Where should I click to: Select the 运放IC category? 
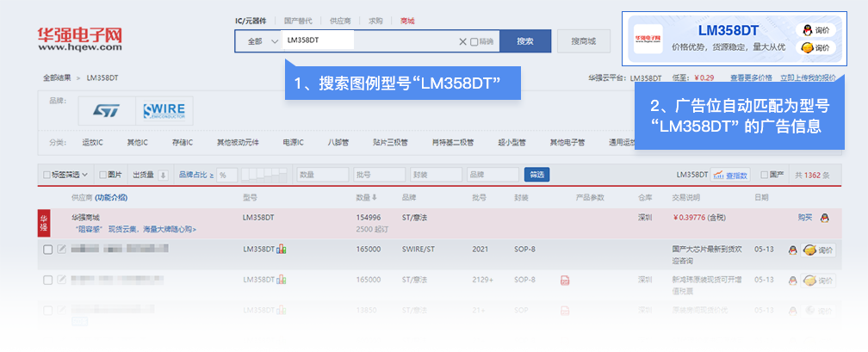[92, 143]
